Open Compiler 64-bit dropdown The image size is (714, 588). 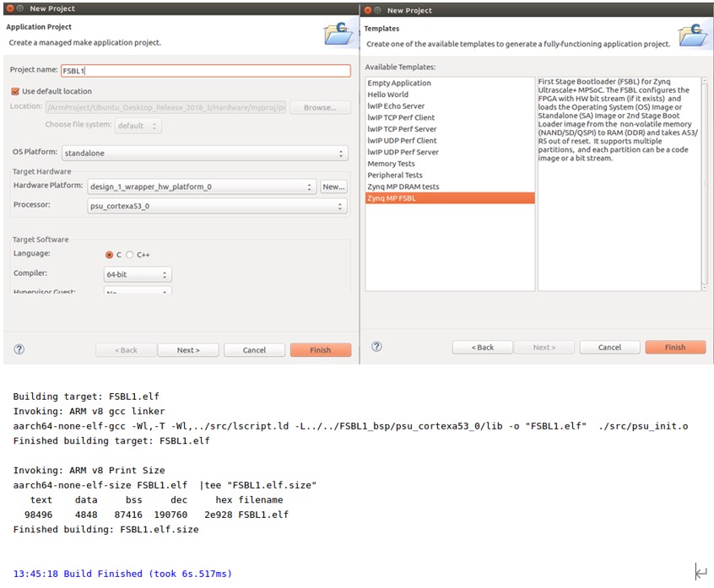pos(138,274)
